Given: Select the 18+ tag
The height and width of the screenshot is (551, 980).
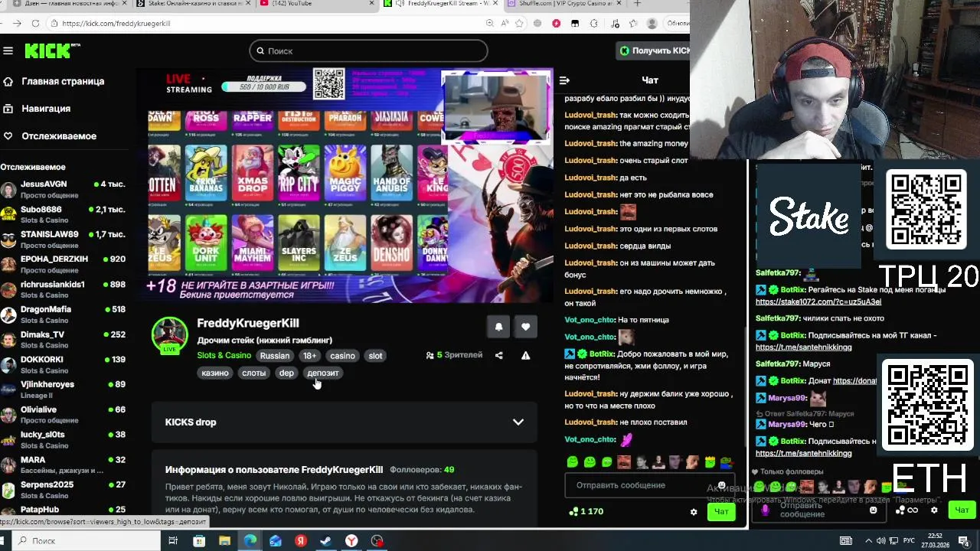Looking at the screenshot, I should pyautogui.click(x=309, y=356).
